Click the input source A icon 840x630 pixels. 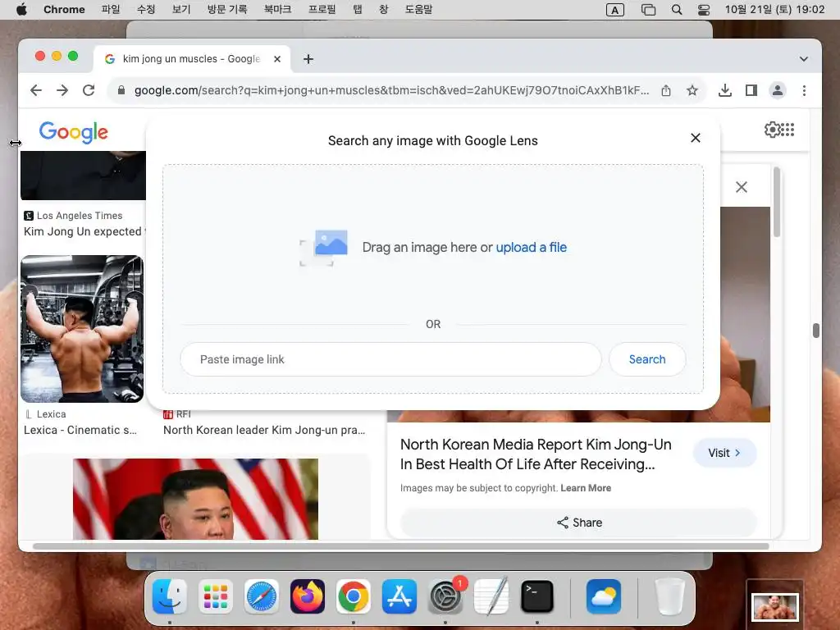point(615,10)
